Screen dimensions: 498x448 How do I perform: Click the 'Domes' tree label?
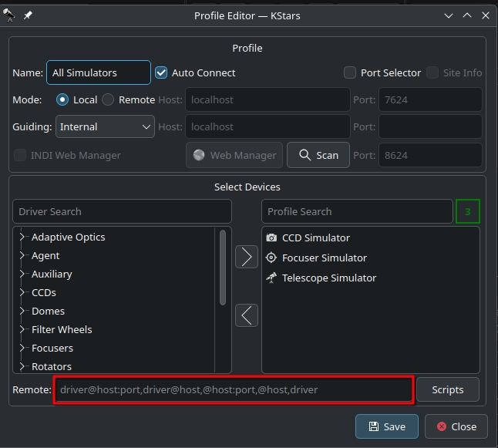(x=48, y=311)
